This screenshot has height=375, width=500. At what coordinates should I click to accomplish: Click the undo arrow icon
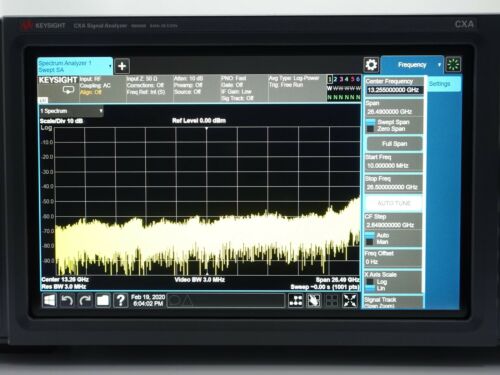67,301
